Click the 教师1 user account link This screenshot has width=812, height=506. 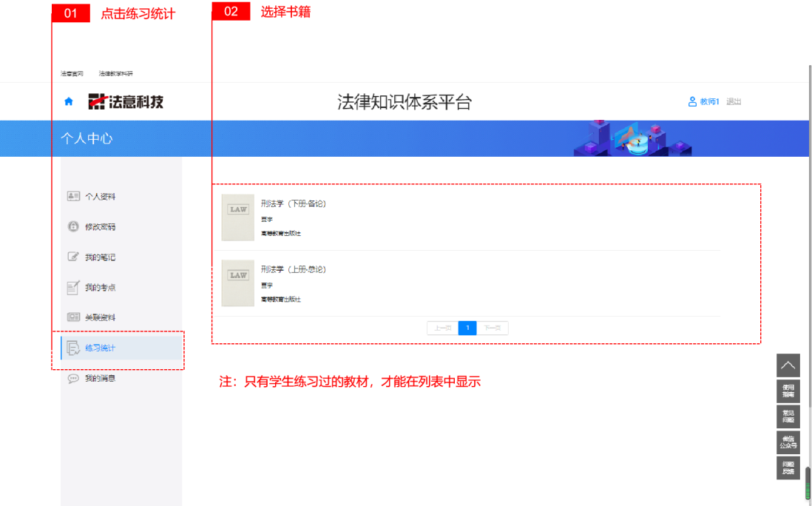[704, 102]
